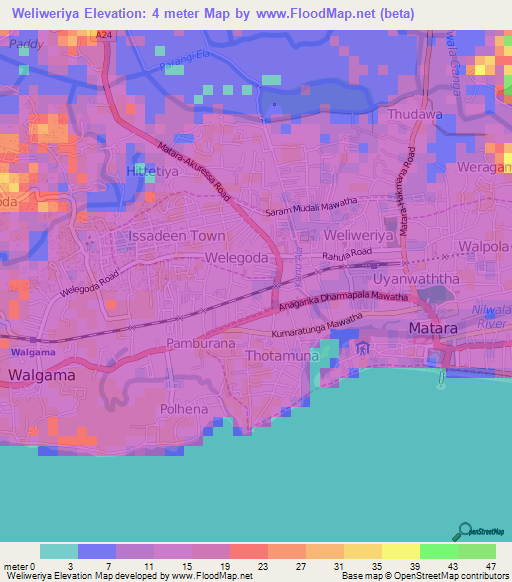The image size is (512, 582).
Task: Click 'Base map © OpenStreetMap contributors' credit
Action: pyautogui.click(x=425, y=576)
